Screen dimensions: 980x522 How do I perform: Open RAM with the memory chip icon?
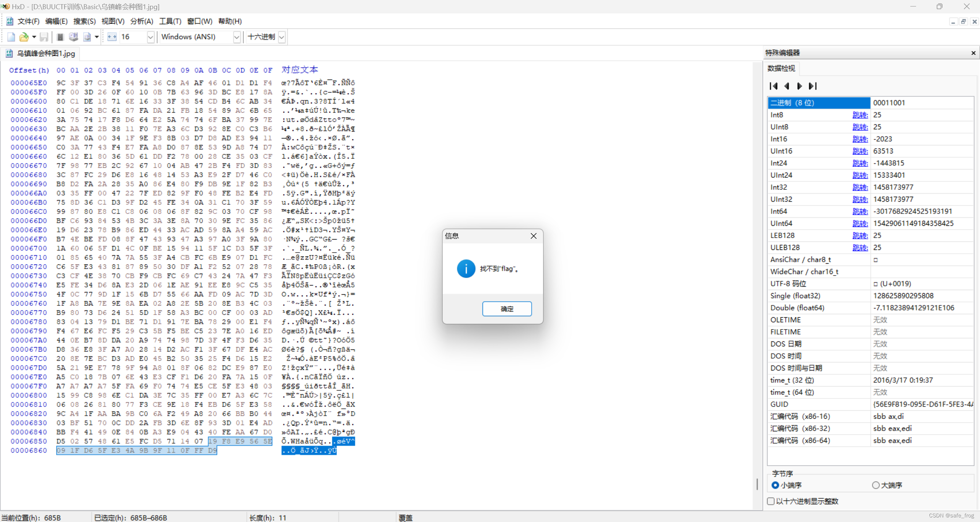60,37
